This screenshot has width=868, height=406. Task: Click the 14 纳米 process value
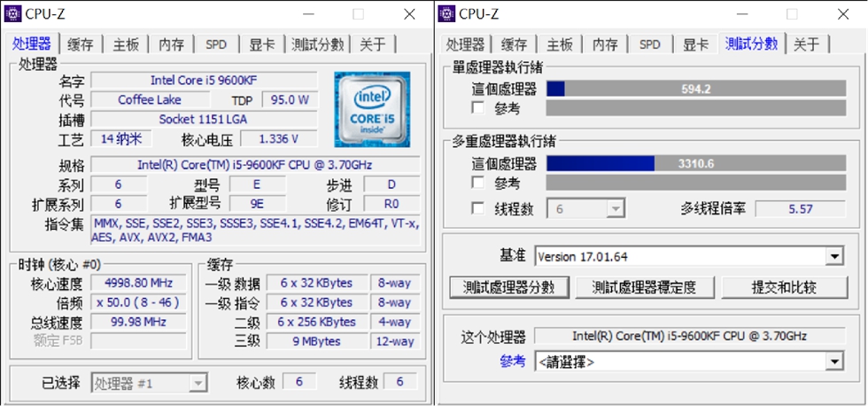tap(121, 138)
